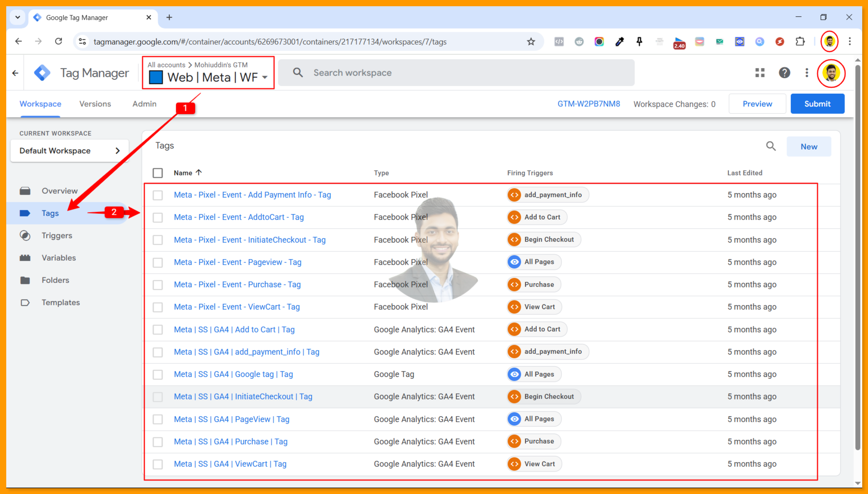Click the New button to create a tag

click(x=809, y=146)
